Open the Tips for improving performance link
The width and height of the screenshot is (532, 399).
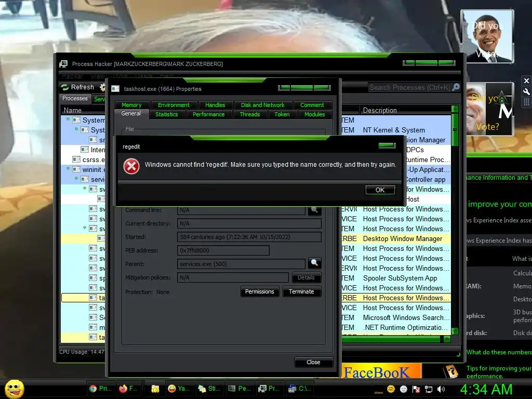point(499,372)
